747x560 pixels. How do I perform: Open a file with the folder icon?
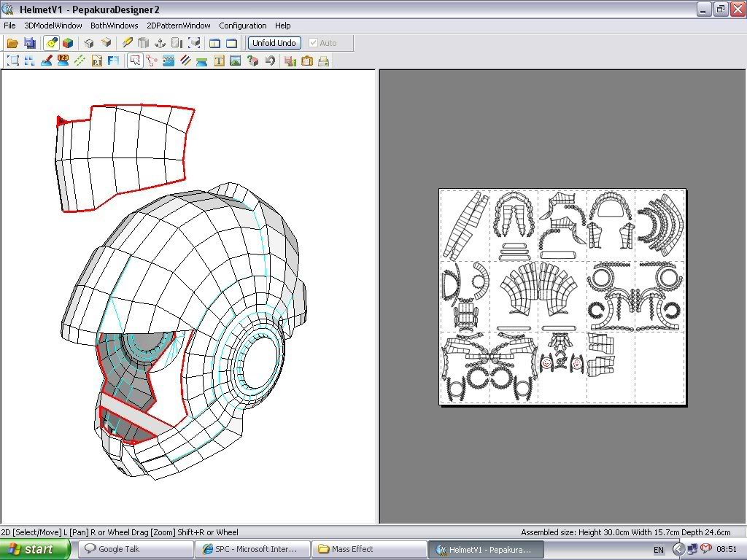[12, 43]
